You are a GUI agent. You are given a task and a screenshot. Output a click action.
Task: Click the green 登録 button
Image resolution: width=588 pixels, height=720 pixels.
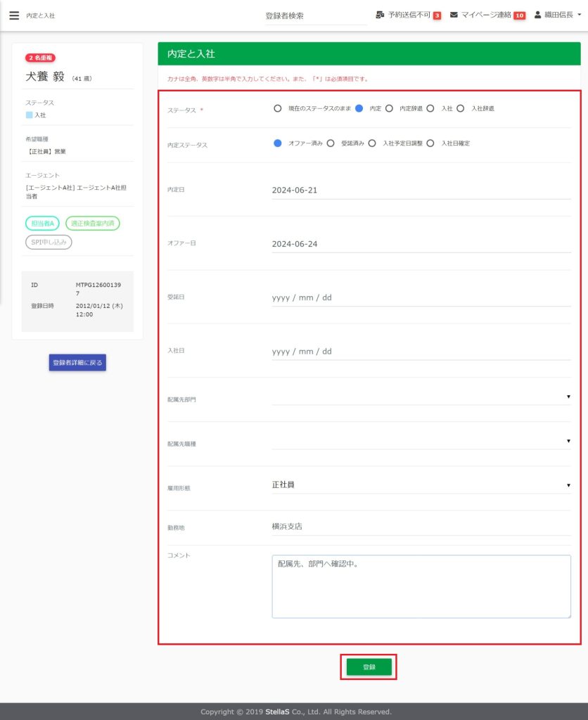(x=369, y=667)
